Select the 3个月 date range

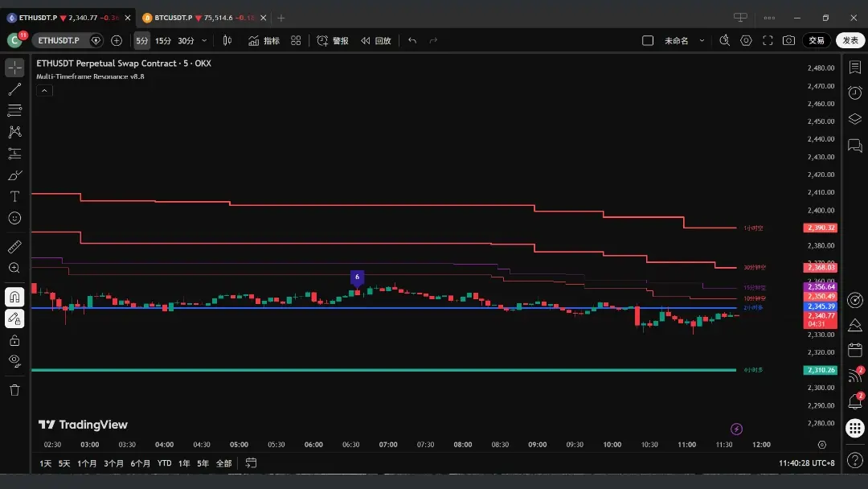click(113, 463)
